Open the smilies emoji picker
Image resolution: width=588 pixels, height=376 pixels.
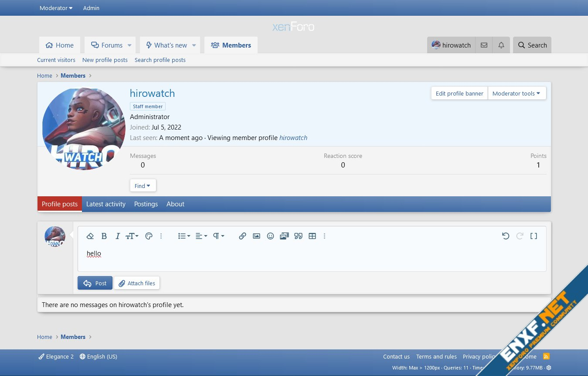point(270,236)
